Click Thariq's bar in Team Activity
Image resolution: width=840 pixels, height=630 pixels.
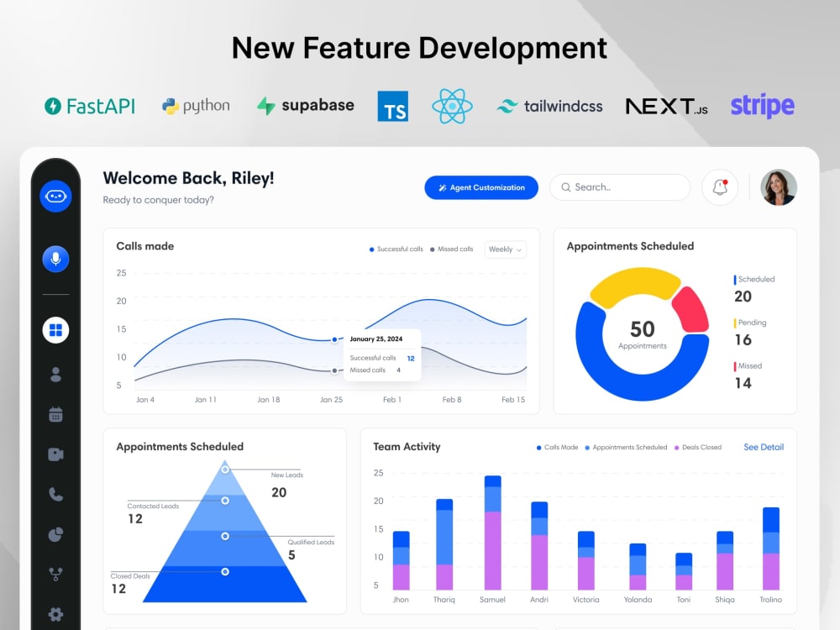pos(444,544)
